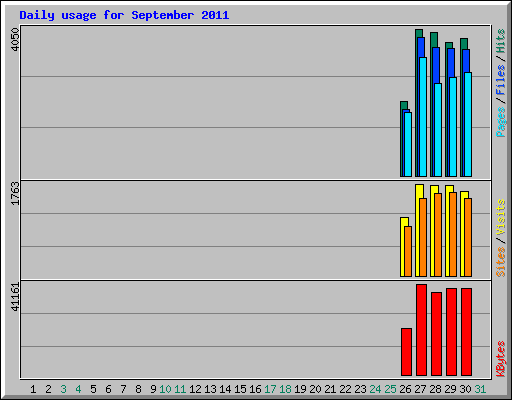Click day 26 on the x-axis

(405, 389)
